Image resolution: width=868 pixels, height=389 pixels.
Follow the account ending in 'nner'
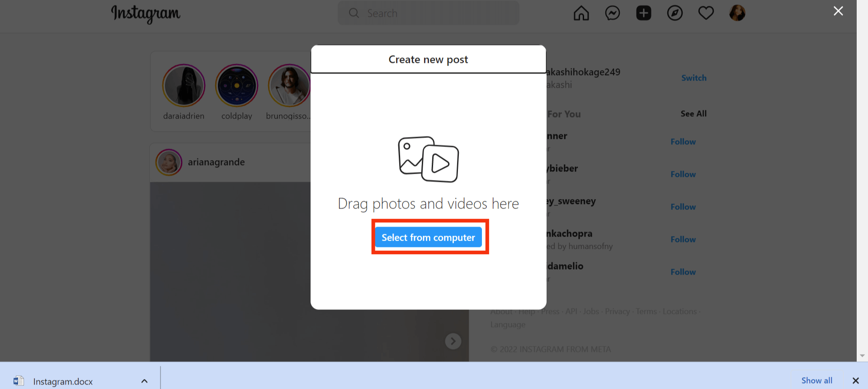(x=683, y=142)
